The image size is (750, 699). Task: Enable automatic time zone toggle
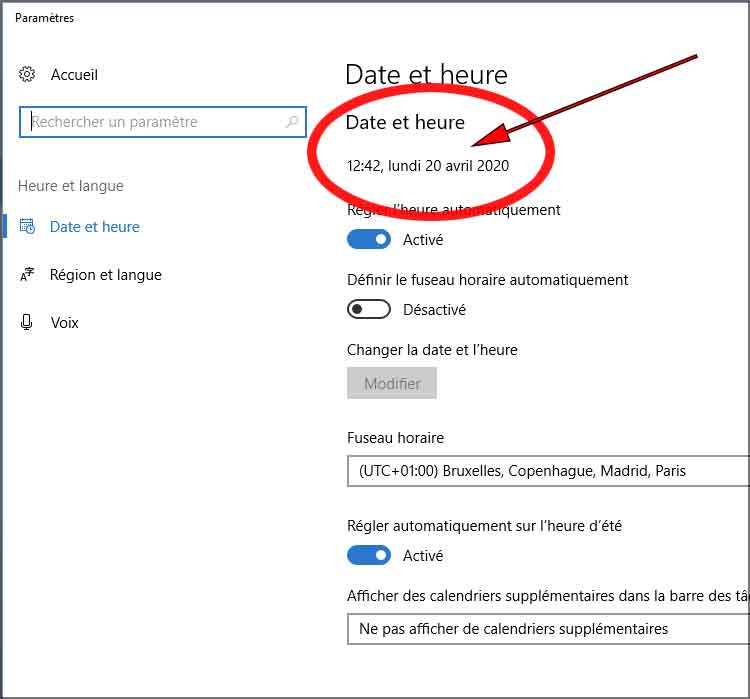point(369,309)
